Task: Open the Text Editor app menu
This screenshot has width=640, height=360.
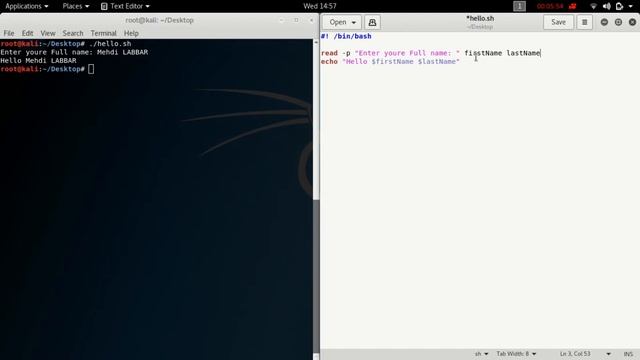Action: click(x=125, y=6)
